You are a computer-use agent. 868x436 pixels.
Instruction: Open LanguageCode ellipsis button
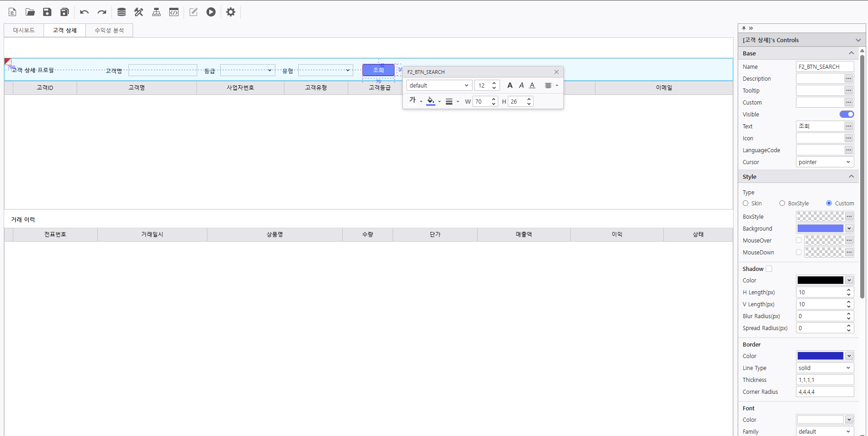(849, 150)
